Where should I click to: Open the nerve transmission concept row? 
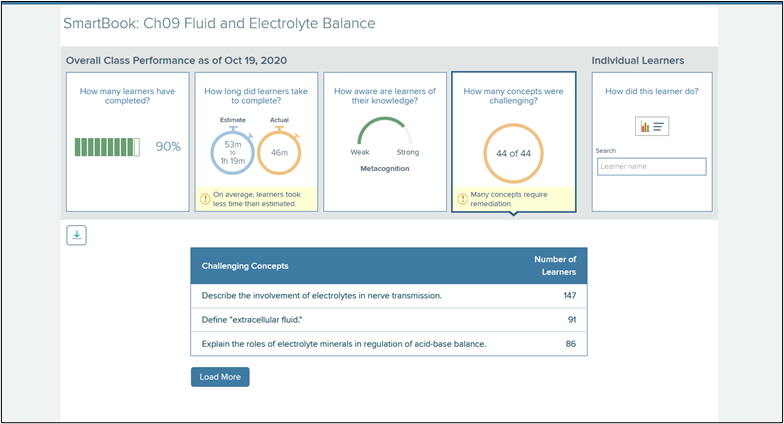388,296
